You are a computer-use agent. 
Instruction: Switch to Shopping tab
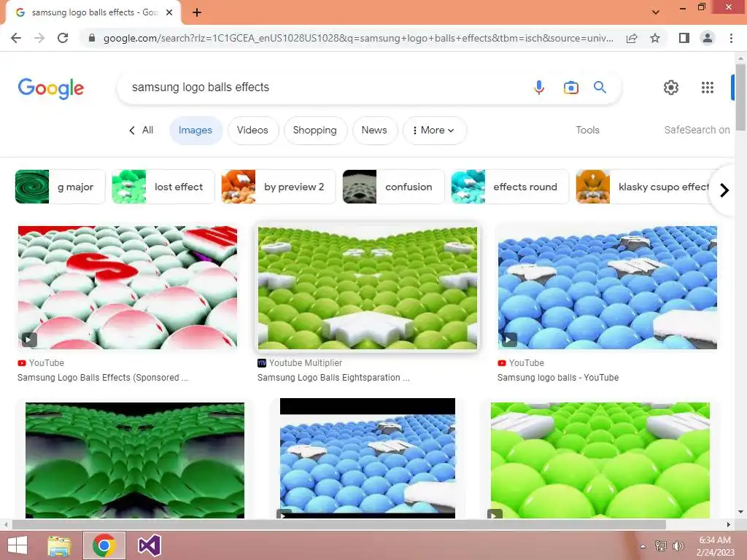coord(315,131)
